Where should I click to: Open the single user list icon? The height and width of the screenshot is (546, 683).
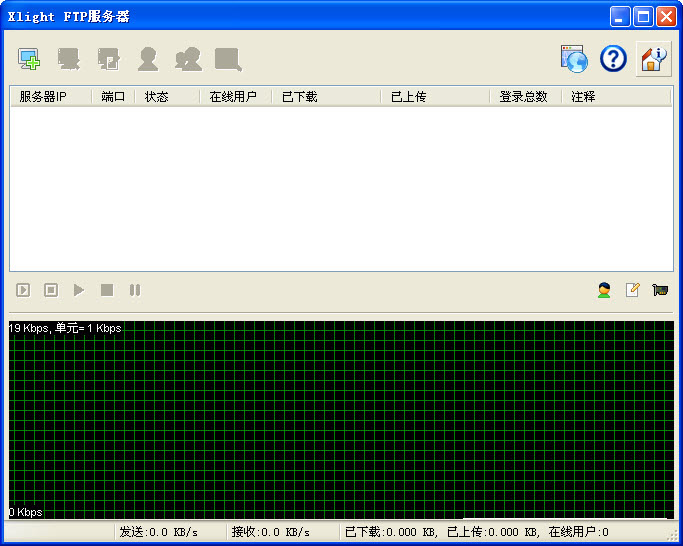(x=148, y=60)
